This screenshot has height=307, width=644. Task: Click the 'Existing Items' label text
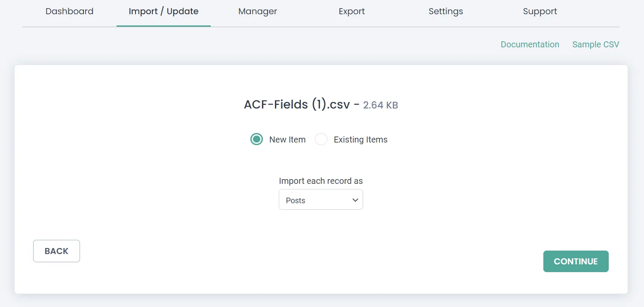(x=361, y=140)
